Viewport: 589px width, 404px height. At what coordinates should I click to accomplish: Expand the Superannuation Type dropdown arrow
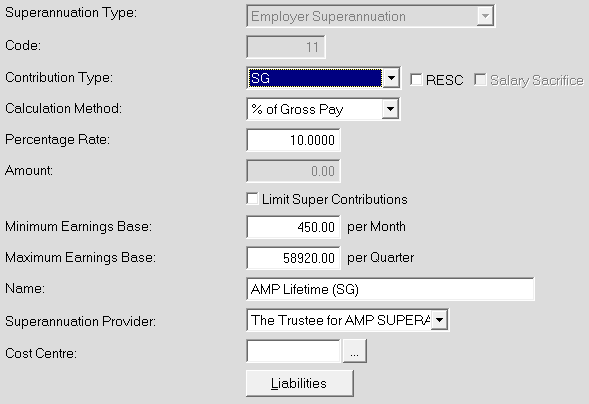[x=485, y=16]
